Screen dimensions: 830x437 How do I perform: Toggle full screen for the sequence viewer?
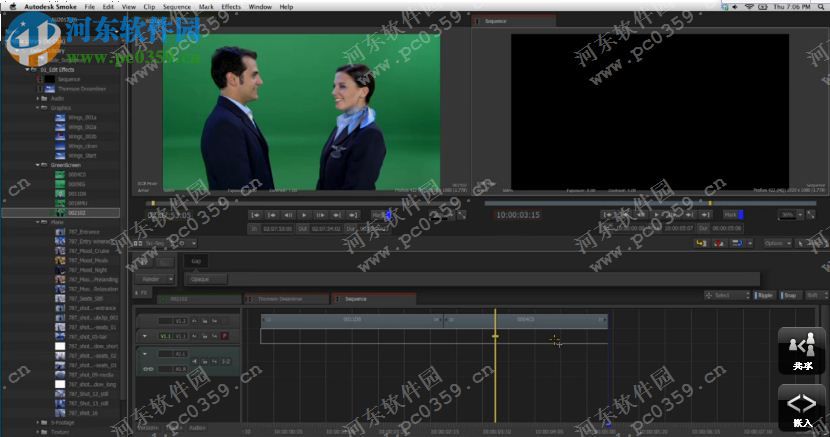(810, 215)
